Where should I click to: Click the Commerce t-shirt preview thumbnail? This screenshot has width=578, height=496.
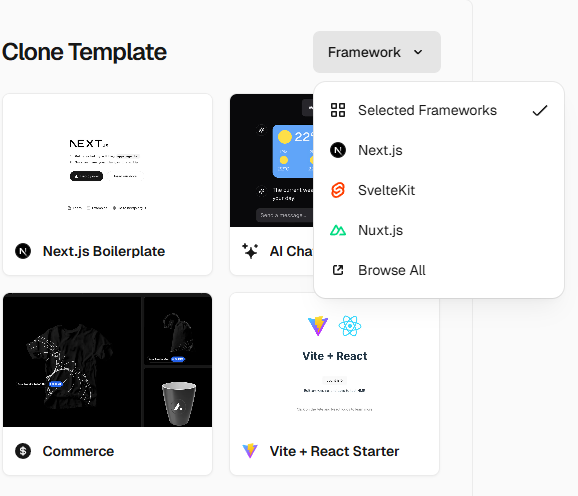point(107,360)
